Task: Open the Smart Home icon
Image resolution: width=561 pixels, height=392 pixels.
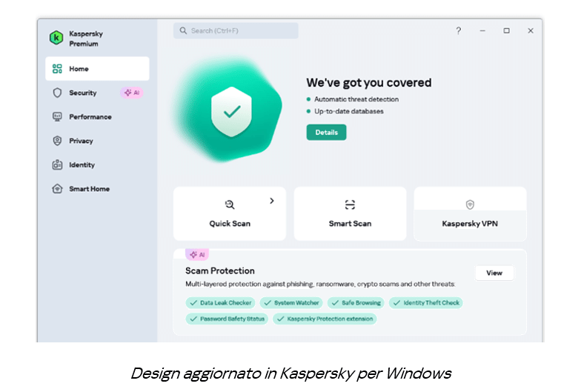Action: click(57, 188)
